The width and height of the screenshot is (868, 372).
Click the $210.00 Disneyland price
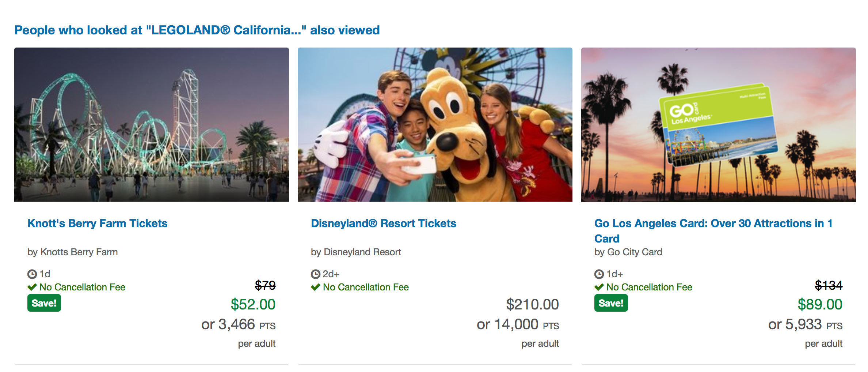point(532,304)
